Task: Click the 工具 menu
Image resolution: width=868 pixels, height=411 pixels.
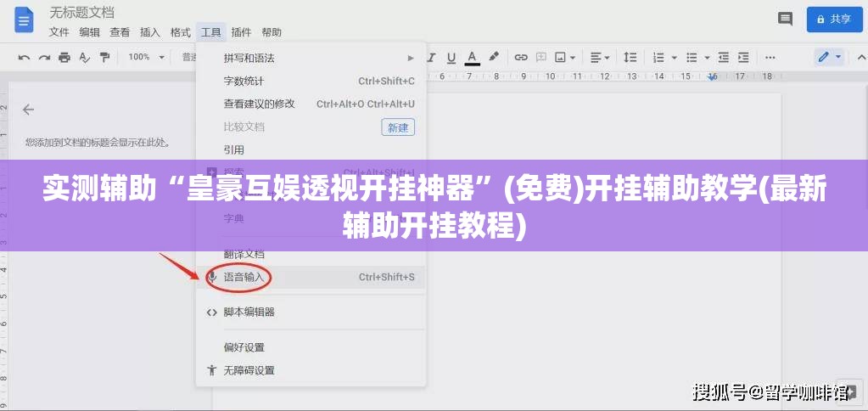Action: coord(211,32)
